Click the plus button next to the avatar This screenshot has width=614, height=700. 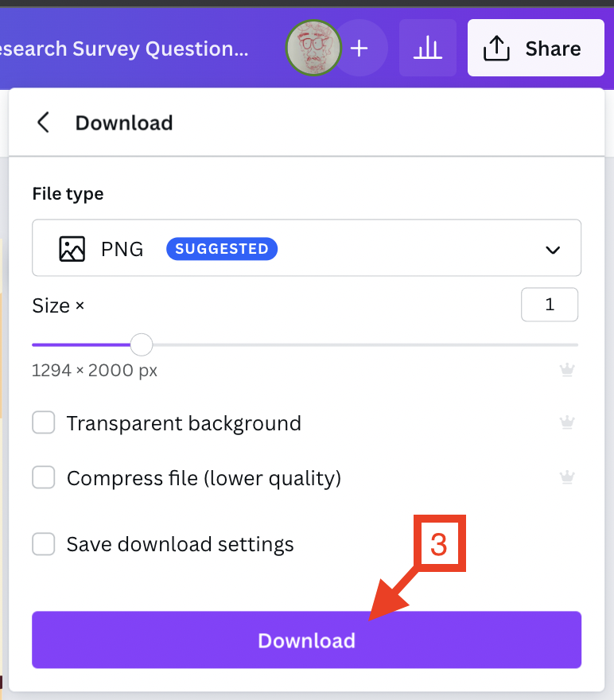pyautogui.click(x=359, y=48)
